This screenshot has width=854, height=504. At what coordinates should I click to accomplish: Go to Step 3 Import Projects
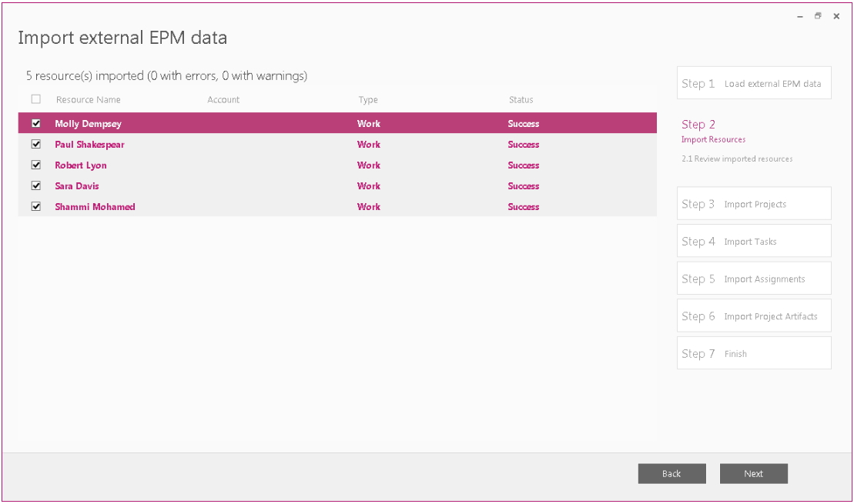(x=754, y=204)
